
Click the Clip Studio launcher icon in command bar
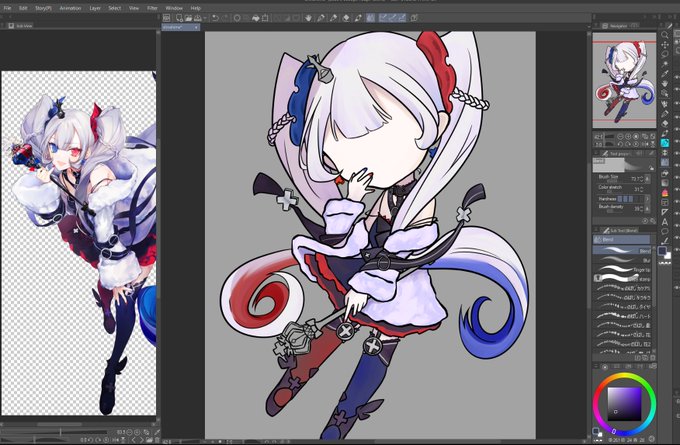point(167,18)
